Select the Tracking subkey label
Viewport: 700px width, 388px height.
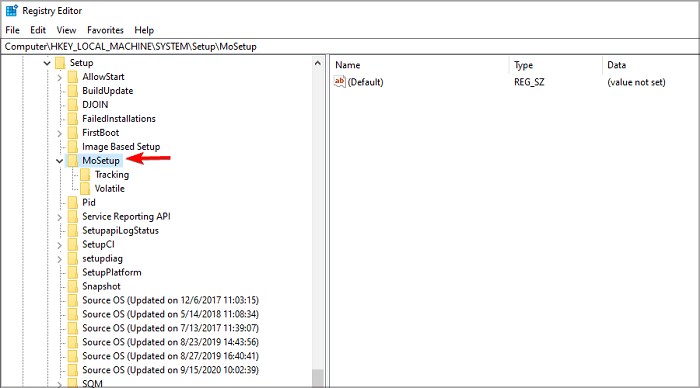coord(112,175)
